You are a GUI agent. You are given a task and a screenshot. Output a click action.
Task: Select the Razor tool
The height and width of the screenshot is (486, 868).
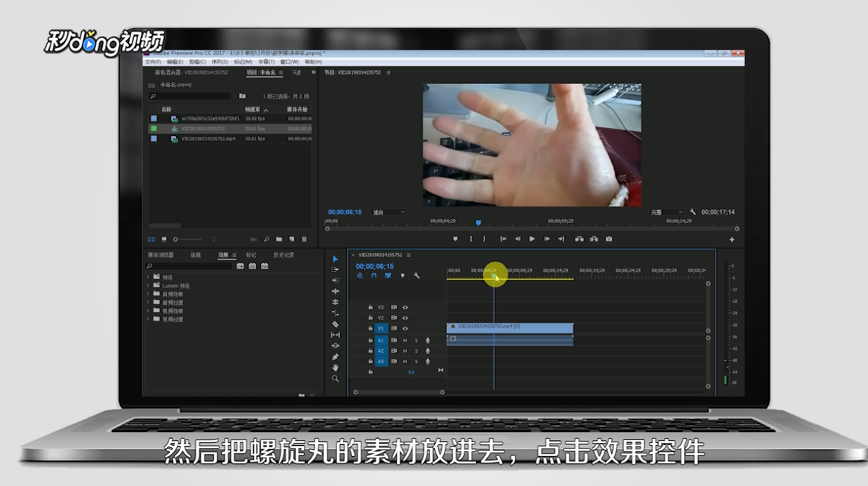pyautogui.click(x=336, y=324)
